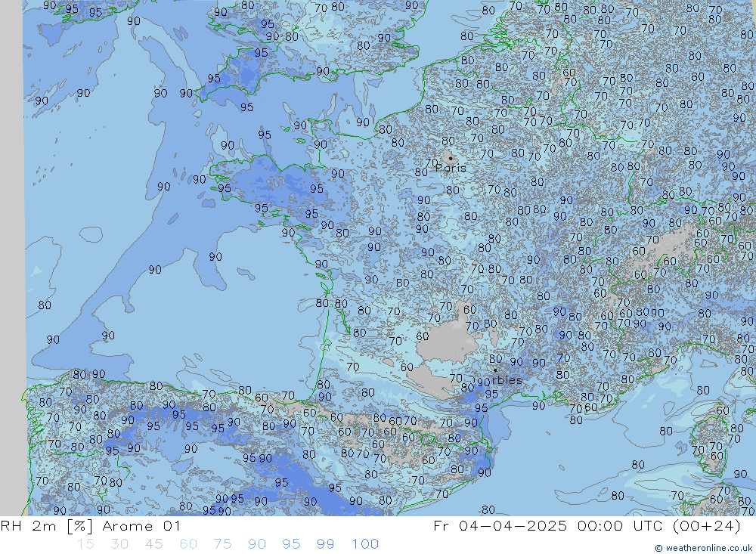Click the 'RH 2m [%]' title text
756x554 pixels.
(46, 525)
